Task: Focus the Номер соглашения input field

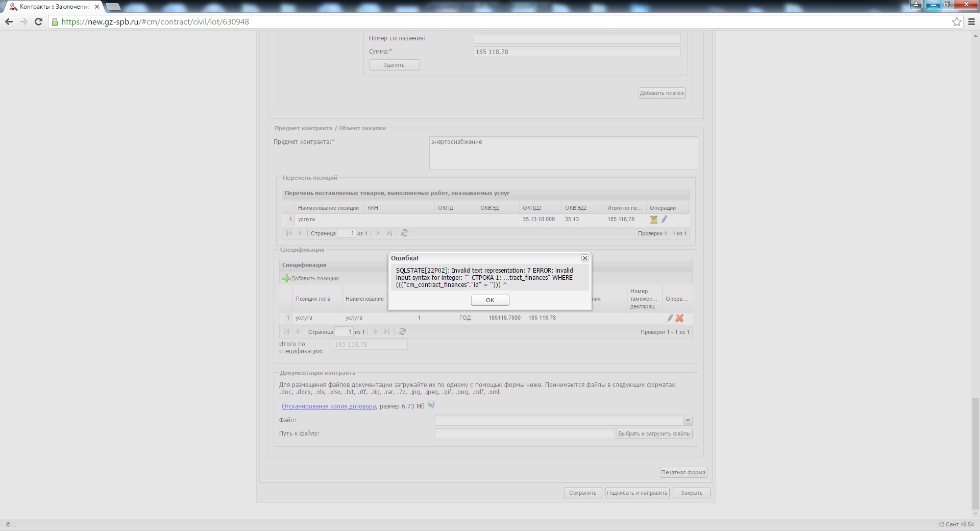Action: tap(577, 38)
